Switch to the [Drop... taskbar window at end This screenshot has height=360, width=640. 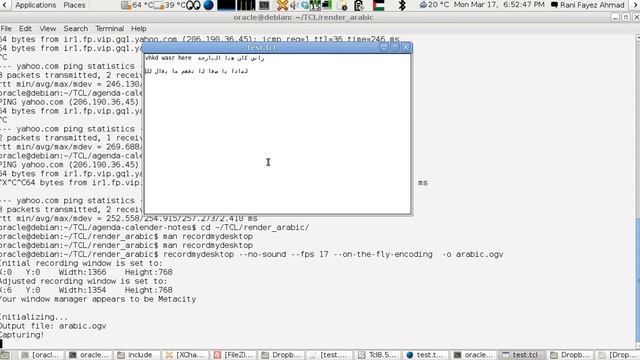click(x=618, y=355)
